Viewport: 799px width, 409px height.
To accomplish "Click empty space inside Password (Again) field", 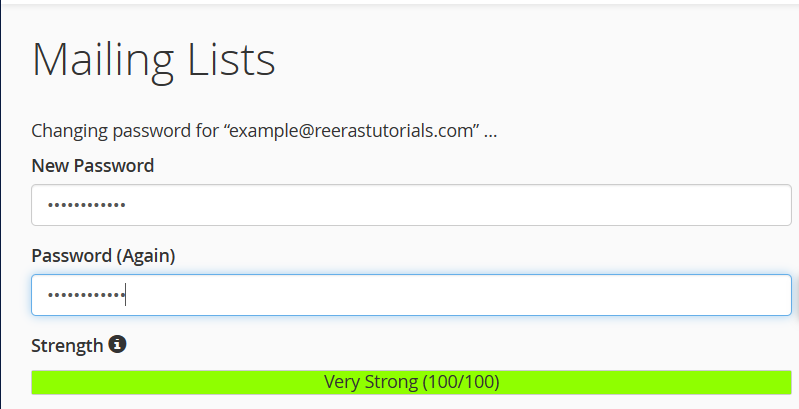I will [500, 295].
